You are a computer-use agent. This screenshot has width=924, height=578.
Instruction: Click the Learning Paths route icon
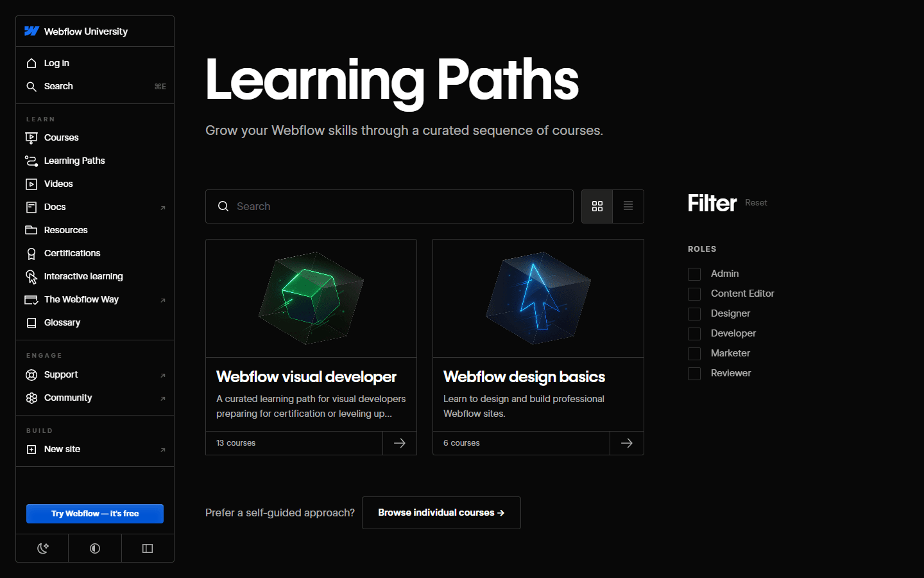point(31,161)
